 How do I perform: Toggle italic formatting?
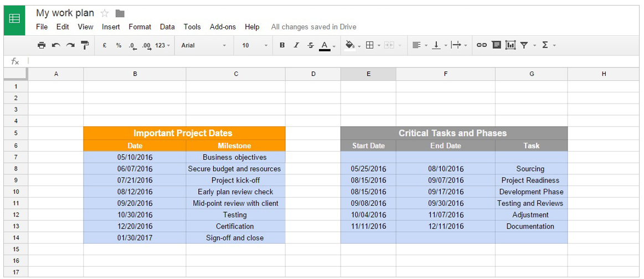coord(296,45)
